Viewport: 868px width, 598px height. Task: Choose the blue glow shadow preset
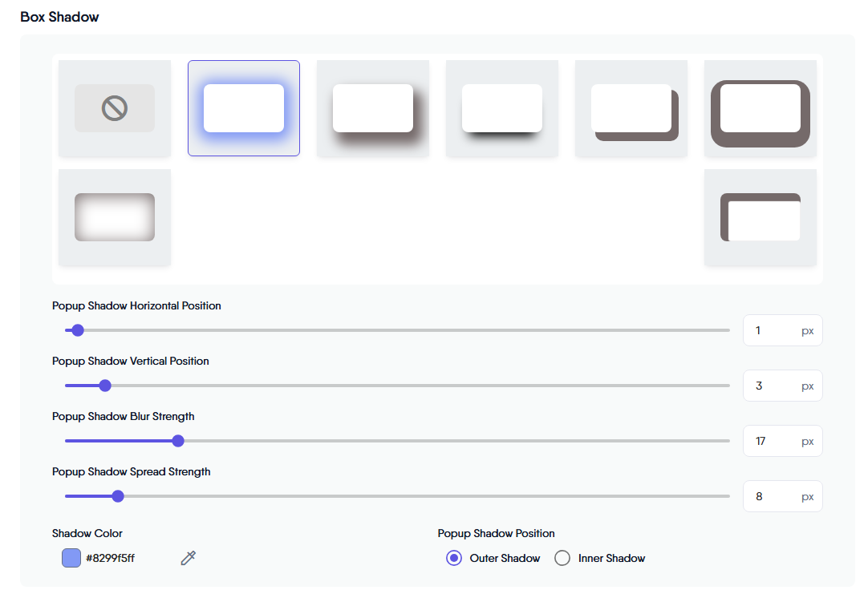244,108
